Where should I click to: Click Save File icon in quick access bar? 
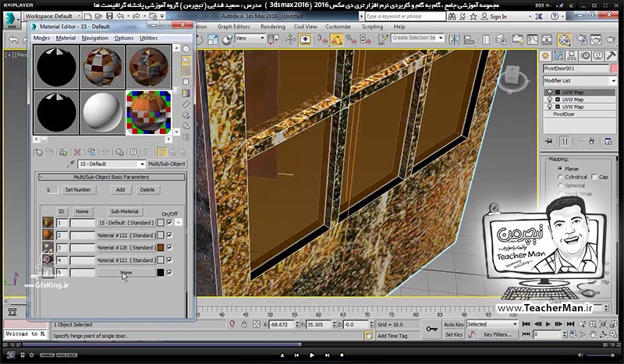109,16
